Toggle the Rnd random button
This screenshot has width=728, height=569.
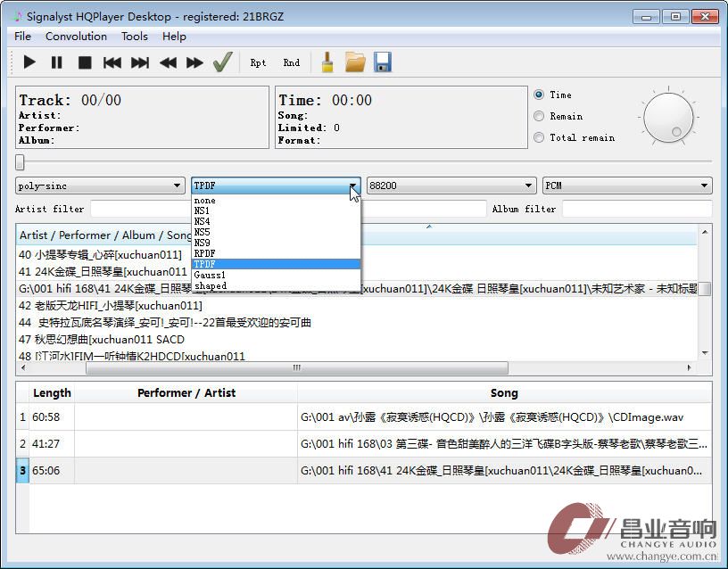(292, 62)
